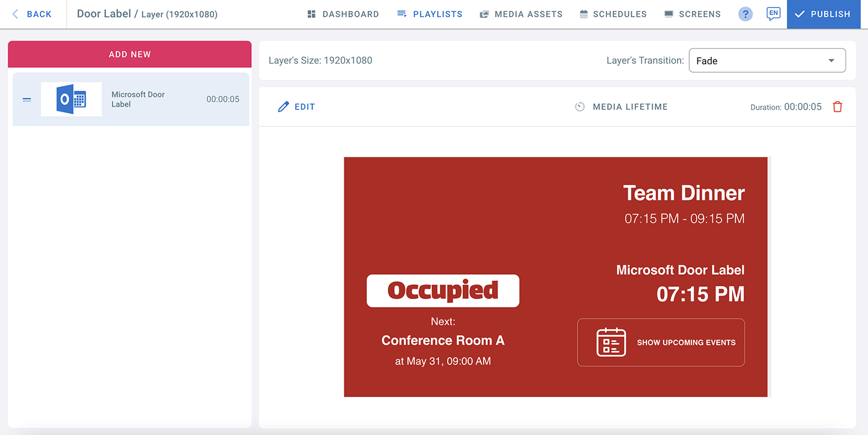
Task: Open the EN language selector icon
Action: [x=773, y=14]
